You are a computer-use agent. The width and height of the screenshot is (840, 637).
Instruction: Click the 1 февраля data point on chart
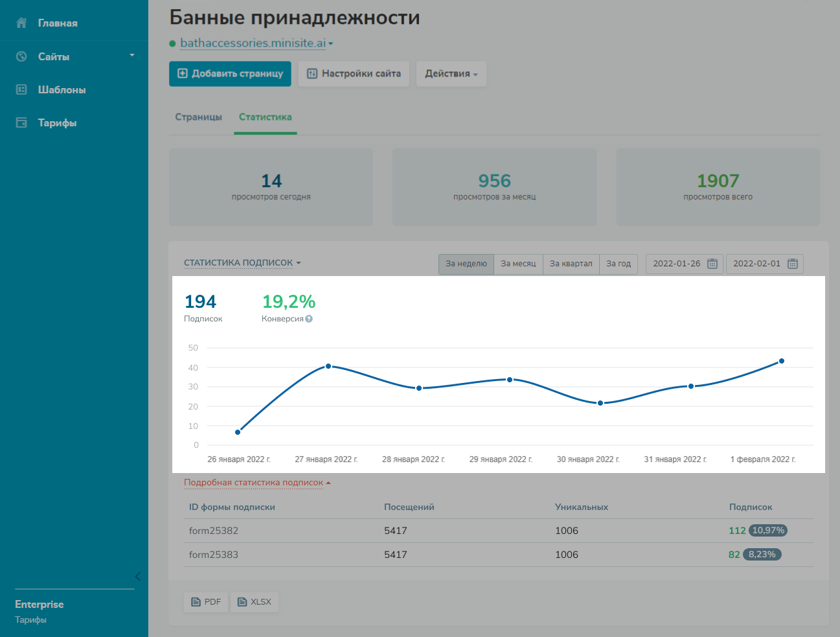[x=782, y=361]
